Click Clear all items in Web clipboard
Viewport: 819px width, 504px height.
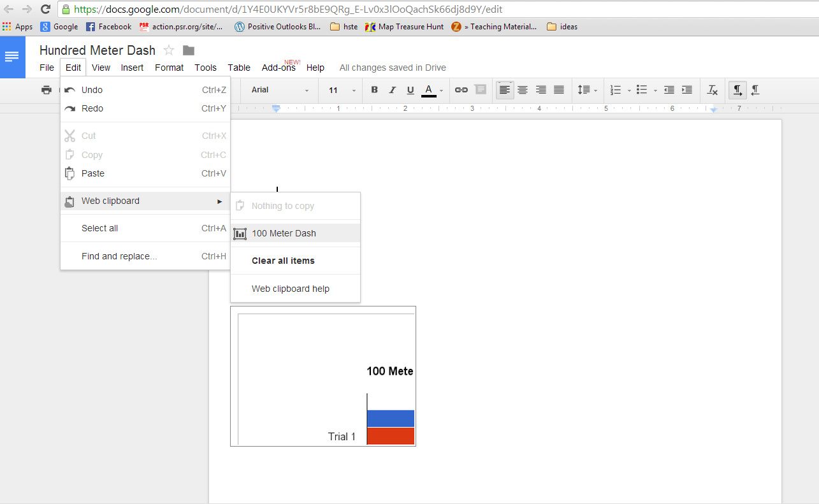point(295,261)
